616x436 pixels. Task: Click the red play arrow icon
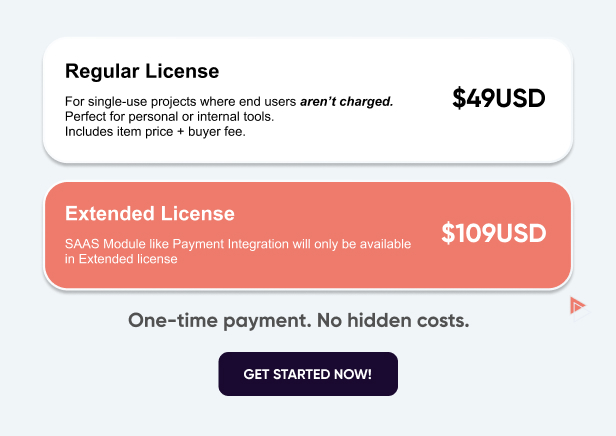(578, 305)
